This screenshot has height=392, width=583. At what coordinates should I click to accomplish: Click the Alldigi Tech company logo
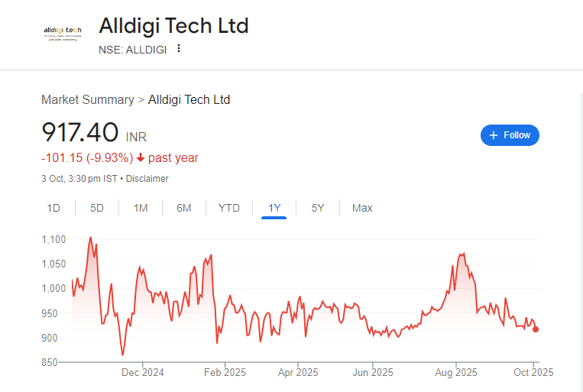pyautogui.click(x=62, y=34)
